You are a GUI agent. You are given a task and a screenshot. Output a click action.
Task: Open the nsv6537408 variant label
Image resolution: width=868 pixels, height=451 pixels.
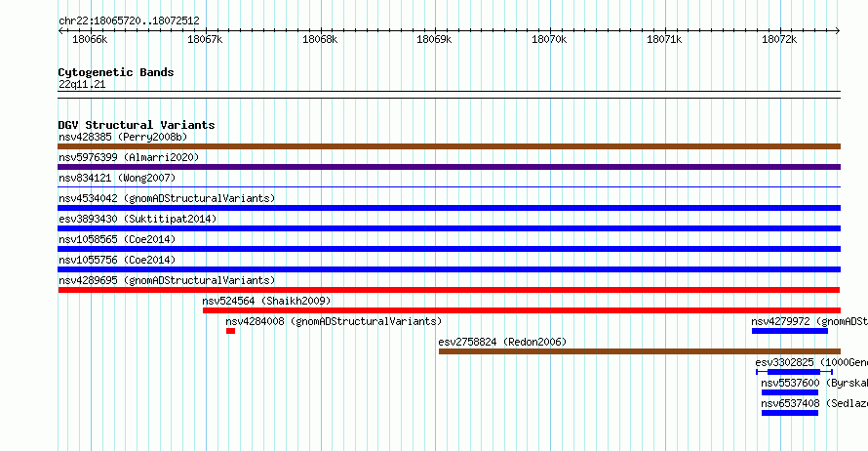click(x=814, y=403)
